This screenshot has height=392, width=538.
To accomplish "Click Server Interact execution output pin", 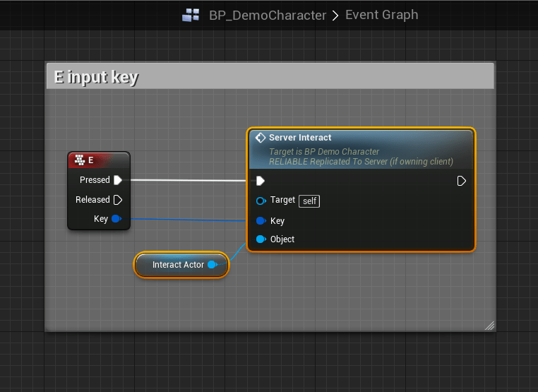I will tap(461, 181).
